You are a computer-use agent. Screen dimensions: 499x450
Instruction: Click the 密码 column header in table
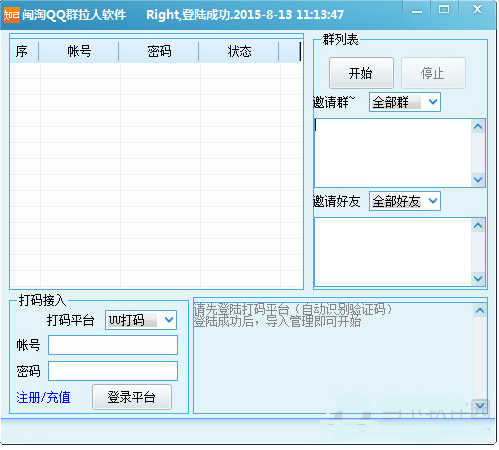click(x=159, y=51)
